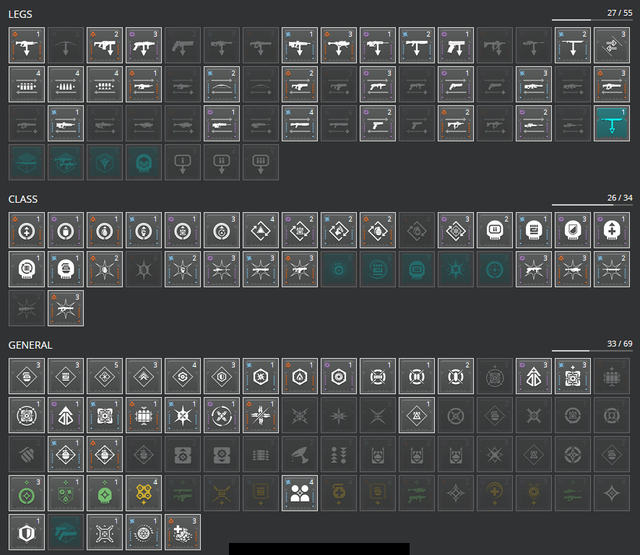Screen dimensions: 640x555
Task: Choose the white hexagon shield mod in General
Action: pyautogui.click(x=27, y=533)
